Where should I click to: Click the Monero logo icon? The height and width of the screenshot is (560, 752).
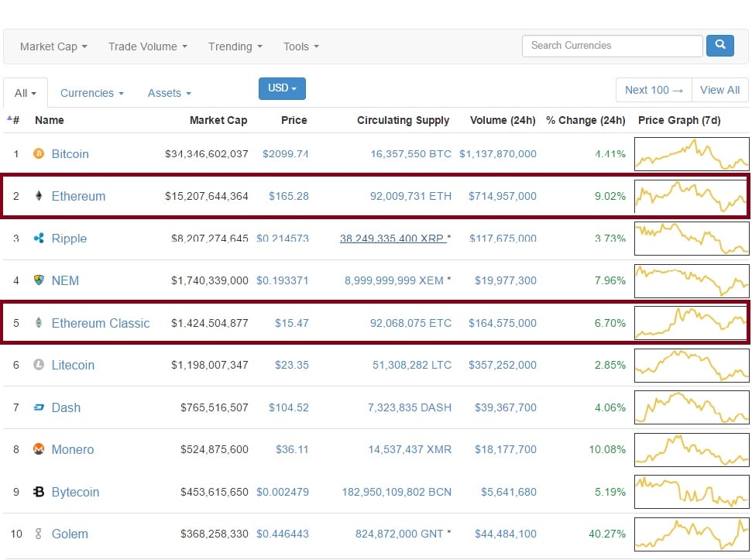pos(39,449)
